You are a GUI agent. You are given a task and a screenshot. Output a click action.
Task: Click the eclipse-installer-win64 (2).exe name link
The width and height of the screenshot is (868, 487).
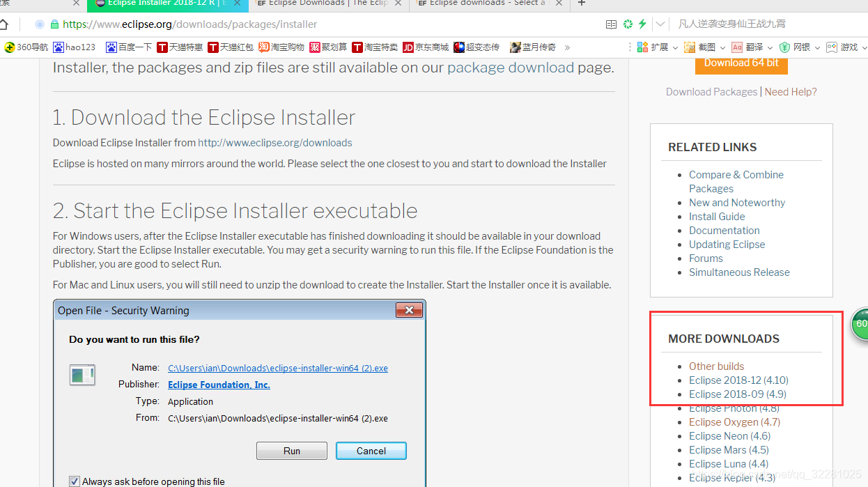pyautogui.click(x=278, y=368)
